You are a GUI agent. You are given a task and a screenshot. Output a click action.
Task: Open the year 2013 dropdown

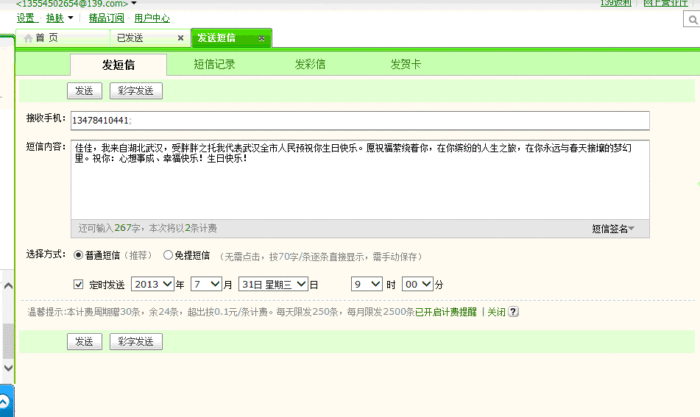152,284
